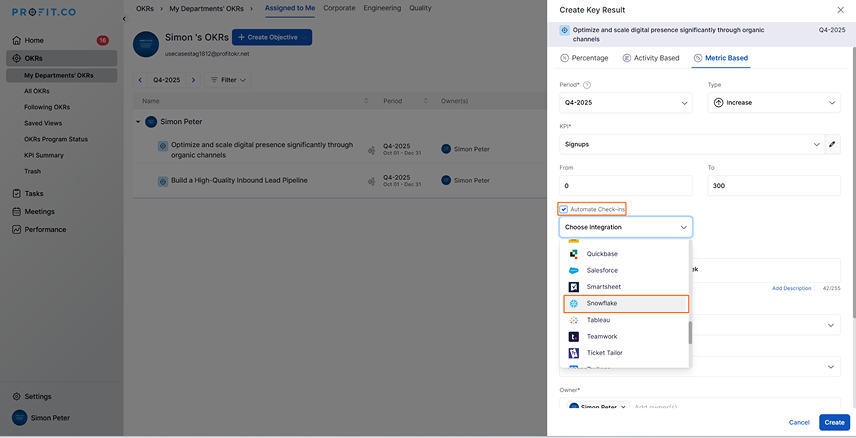Open KPI Summary in sidebar

[44, 155]
